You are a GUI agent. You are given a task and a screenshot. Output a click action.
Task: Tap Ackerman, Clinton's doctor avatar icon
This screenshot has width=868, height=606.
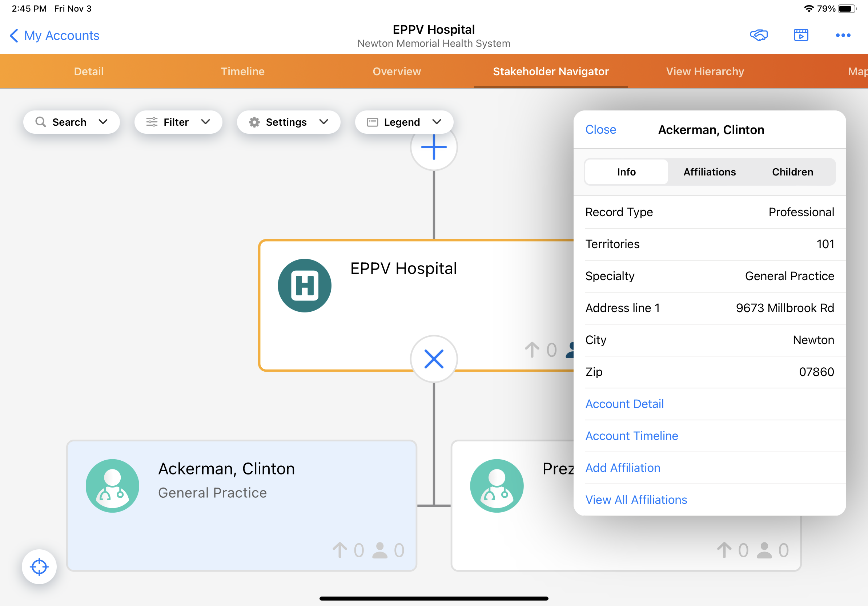pos(112,485)
